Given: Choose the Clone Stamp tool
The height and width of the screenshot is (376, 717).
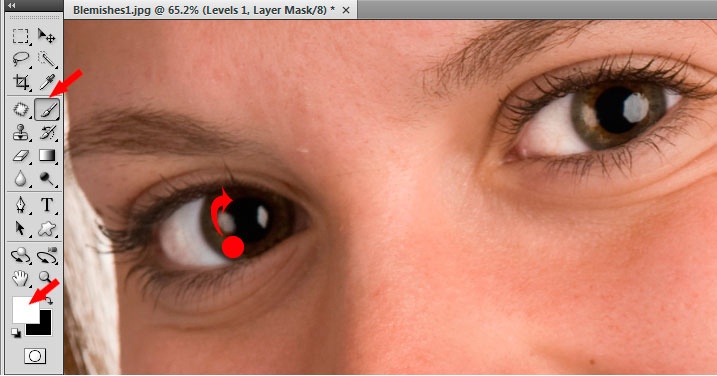Looking at the screenshot, I should (x=21, y=133).
